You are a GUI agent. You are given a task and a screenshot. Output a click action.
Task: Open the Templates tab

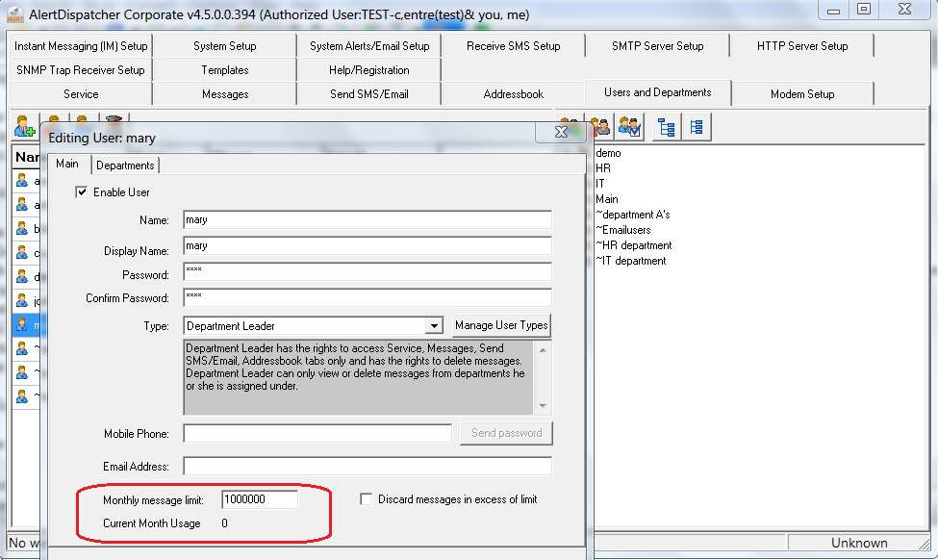point(225,70)
